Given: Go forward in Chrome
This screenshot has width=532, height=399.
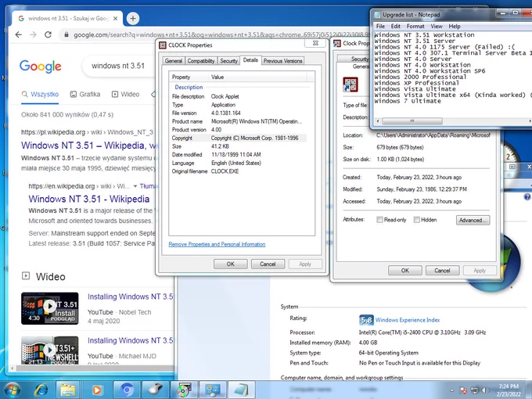Looking at the screenshot, I should tap(33, 34).
